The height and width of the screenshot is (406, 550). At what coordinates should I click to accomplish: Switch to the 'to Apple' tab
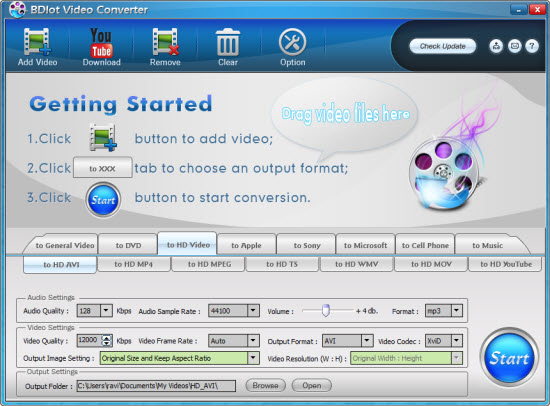[246, 245]
